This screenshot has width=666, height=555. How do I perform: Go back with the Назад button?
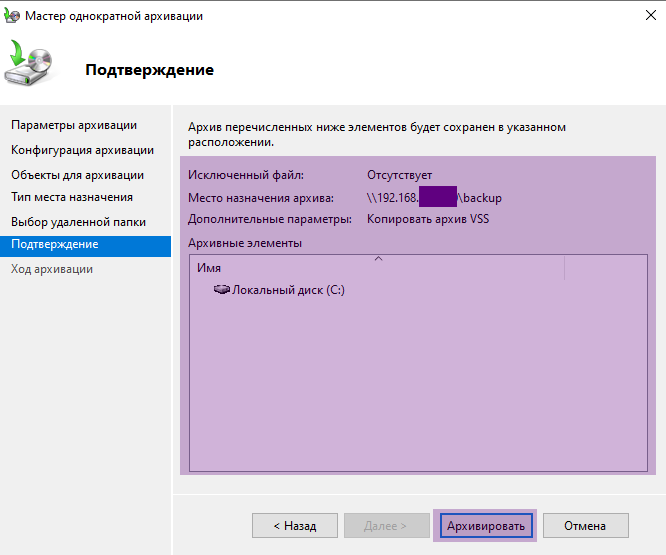[x=295, y=526]
